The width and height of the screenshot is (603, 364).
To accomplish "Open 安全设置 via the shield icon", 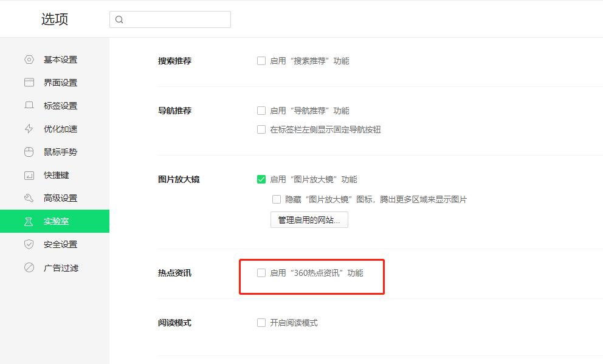I will coord(29,244).
